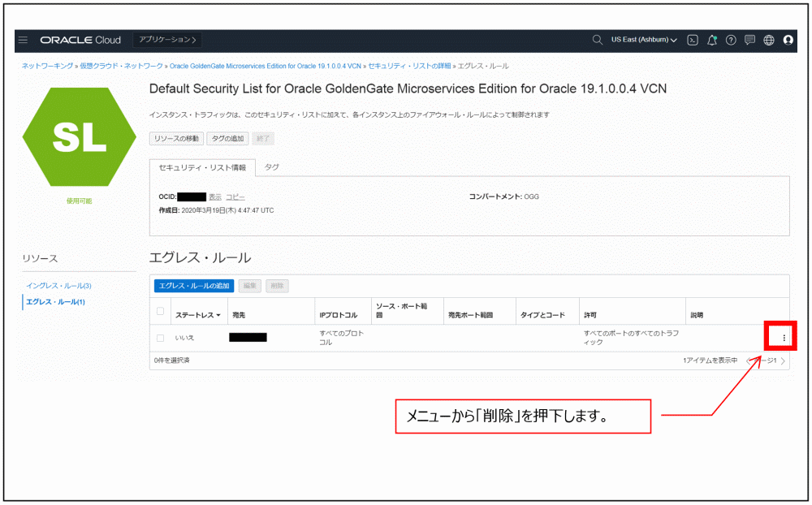Screen dimensions: 812x505
Task: Click エグレス・ルールの追加 button
Action: 194,286
